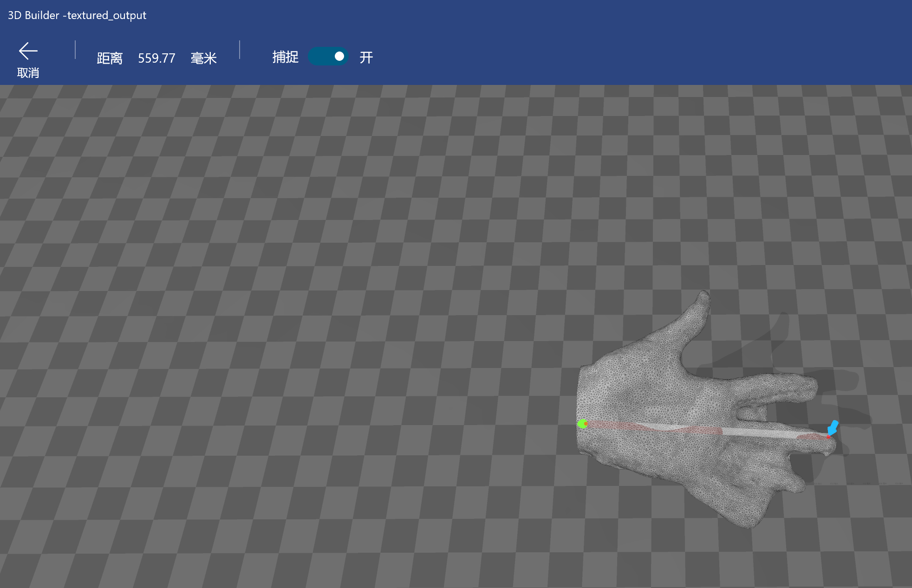Select the blue measurement end arrow

(x=833, y=427)
